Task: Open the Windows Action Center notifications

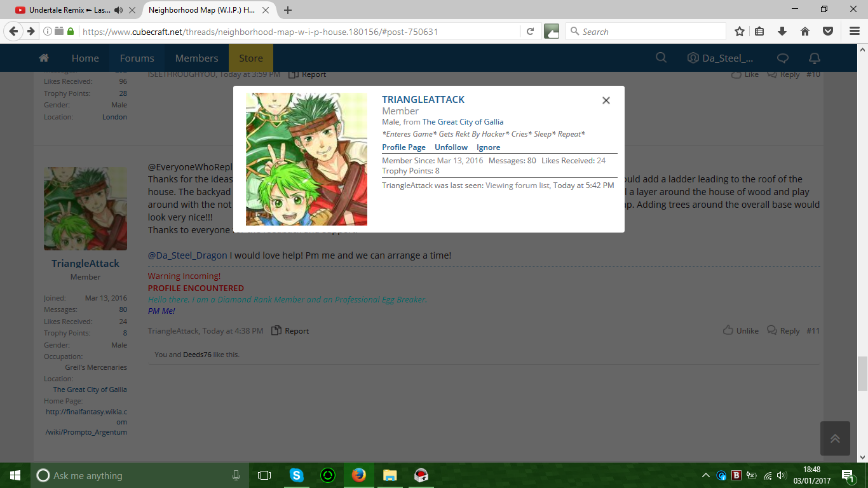Action: (x=848, y=475)
